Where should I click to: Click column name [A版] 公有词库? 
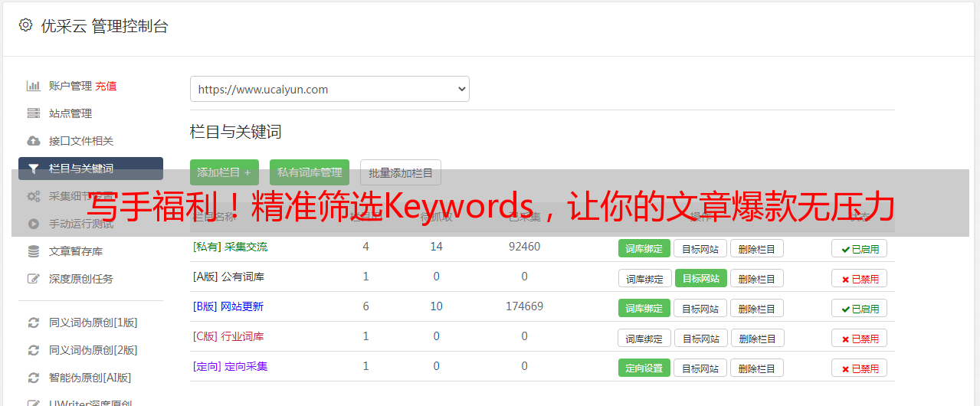tap(228, 277)
